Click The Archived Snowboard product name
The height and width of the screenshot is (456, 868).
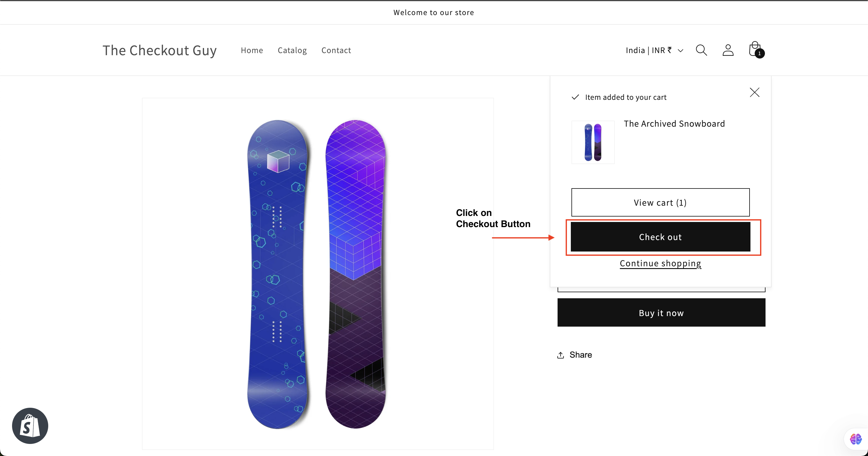674,124
